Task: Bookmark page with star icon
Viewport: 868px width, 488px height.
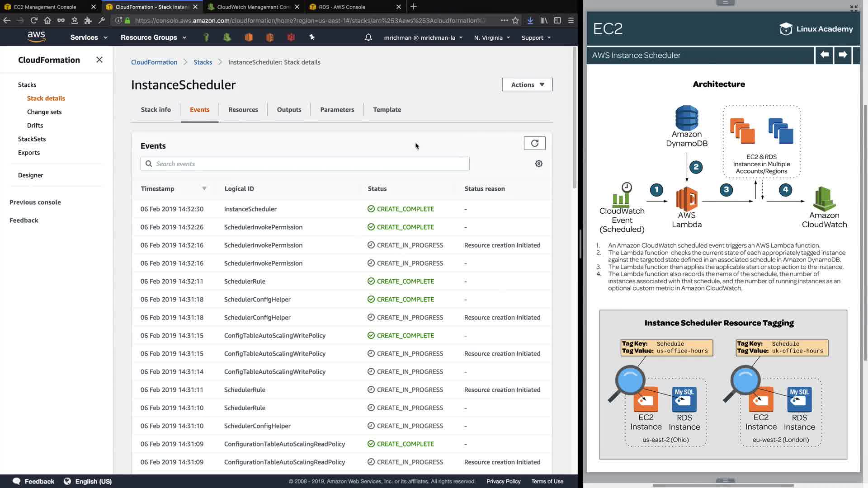Action: [515, 20]
